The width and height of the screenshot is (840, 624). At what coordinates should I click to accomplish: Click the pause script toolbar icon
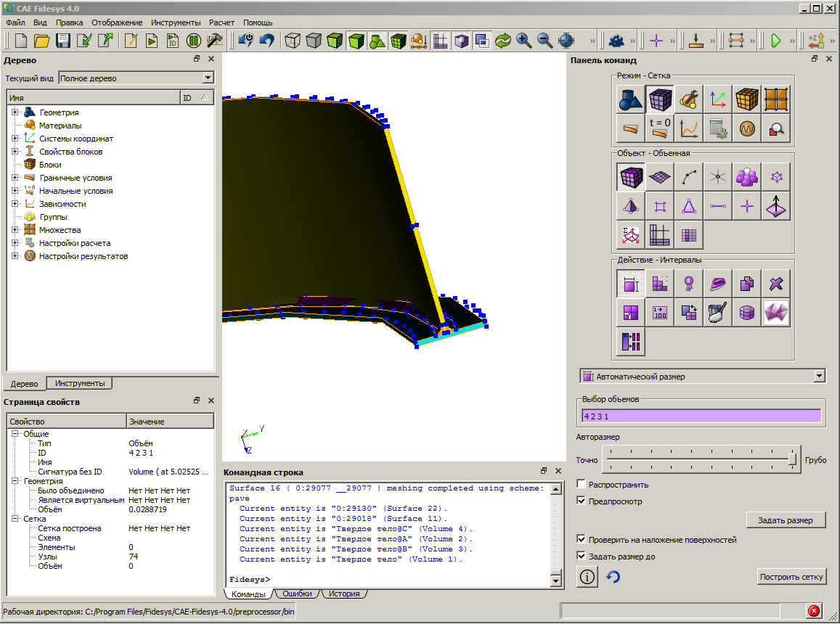(x=193, y=41)
